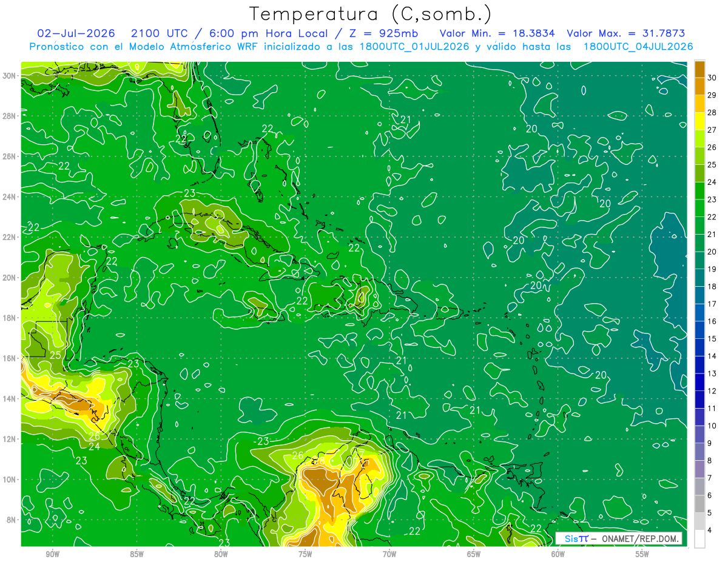Click "Valor Max. = 31.7873"
Viewport: 728px width, 562px height.
tap(626, 33)
